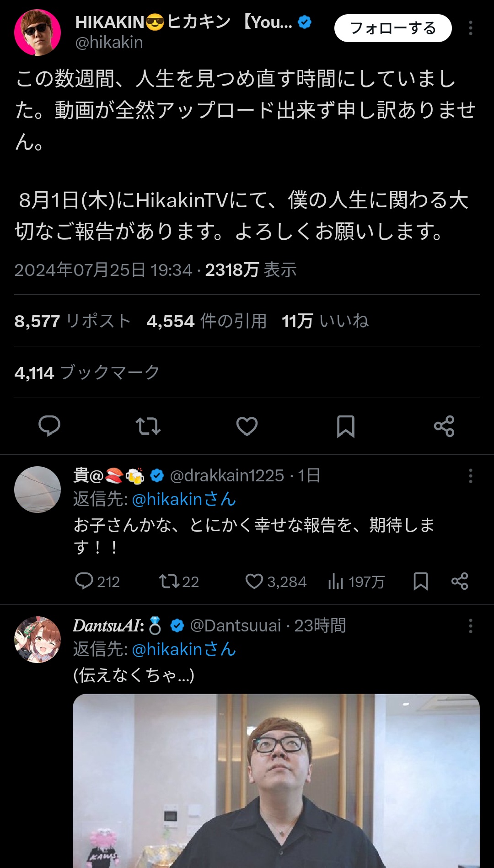Bookmark drakkain1225's reply

click(x=421, y=582)
